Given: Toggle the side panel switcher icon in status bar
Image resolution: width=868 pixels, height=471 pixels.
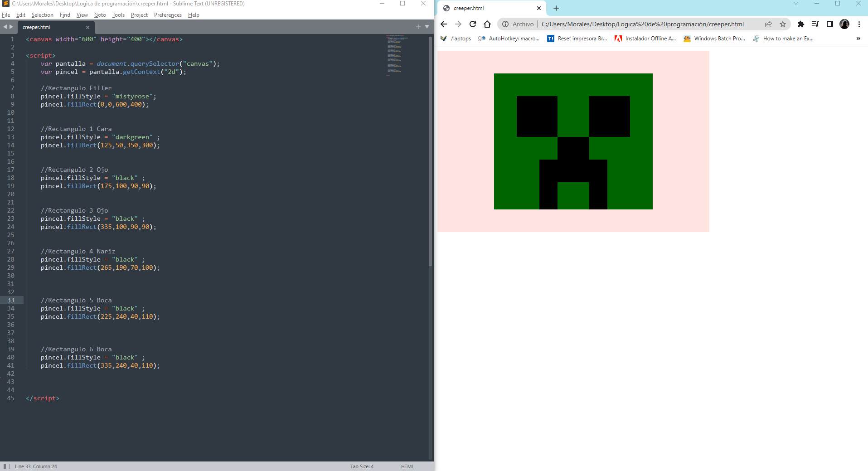Looking at the screenshot, I should (x=7, y=466).
